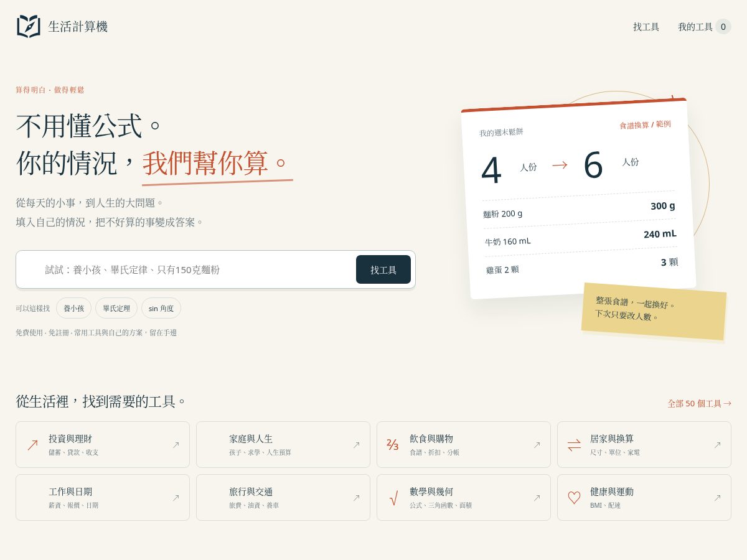Click the 300 g converted flour value
Image resolution: width=747 pixels, height=560 pixels.
tap(663, 206)
